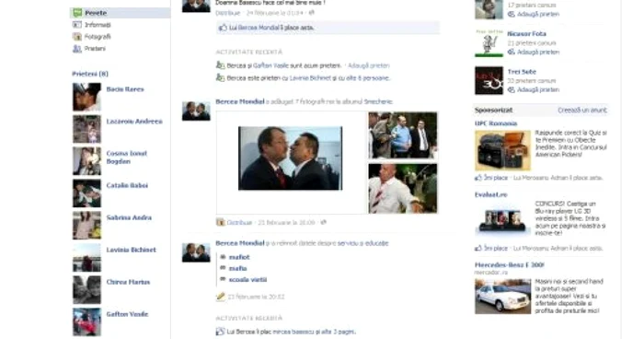Click the Informații icon in sidebar
Image resolution: width=644 pixels, height=339 pixels.
point(77,25)
